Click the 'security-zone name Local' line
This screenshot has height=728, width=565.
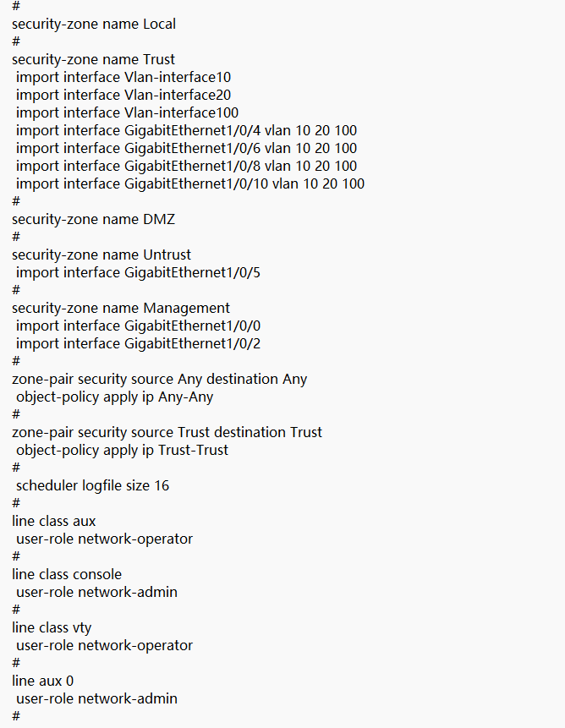pos(94,24)
